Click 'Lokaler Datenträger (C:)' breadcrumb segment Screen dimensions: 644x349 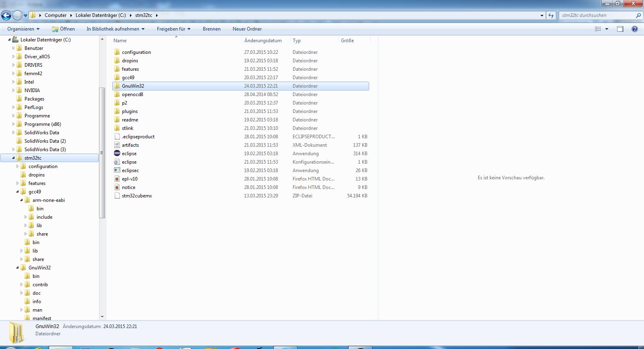[101, 15]
